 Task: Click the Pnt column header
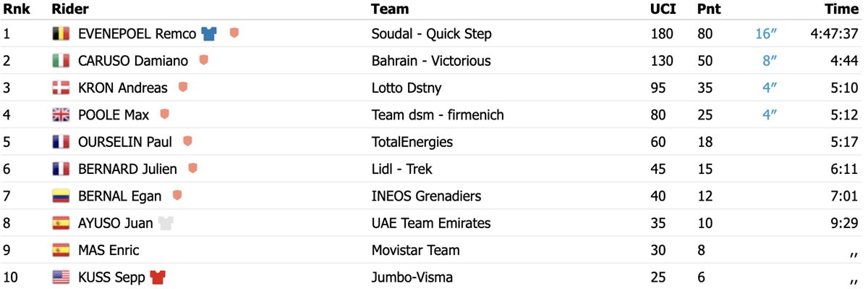tap(707, 9)
